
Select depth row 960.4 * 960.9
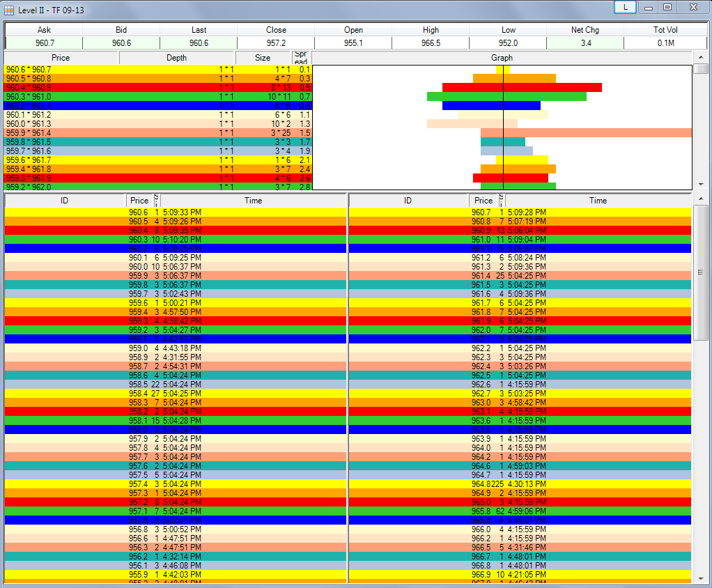157,88
